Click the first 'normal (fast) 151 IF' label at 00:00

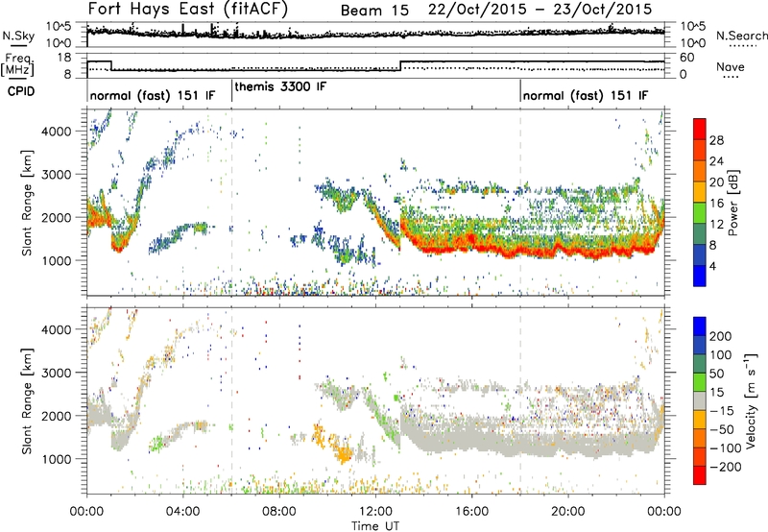coord(153,95)
